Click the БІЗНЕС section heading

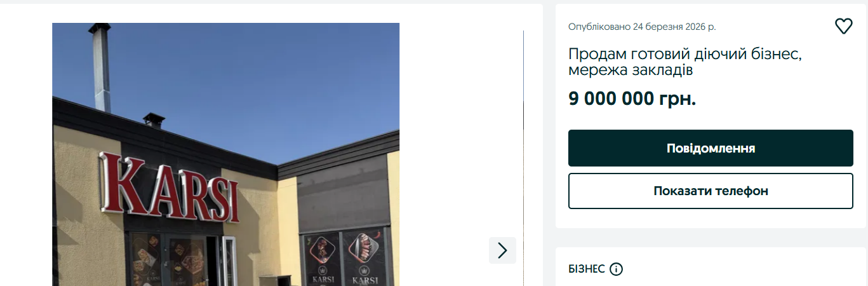coord(586,269)
